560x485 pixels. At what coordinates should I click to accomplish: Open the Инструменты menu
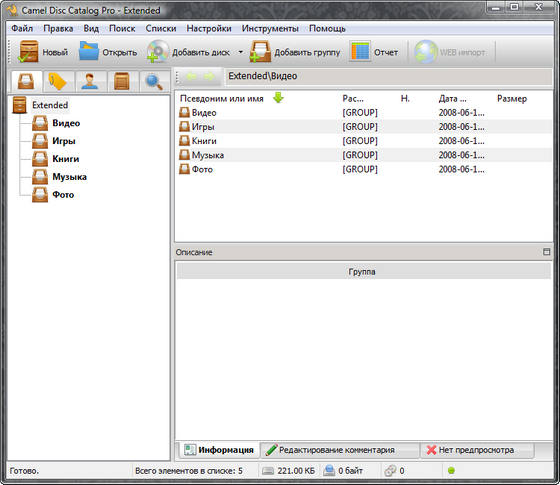click(x=270, y=29)
